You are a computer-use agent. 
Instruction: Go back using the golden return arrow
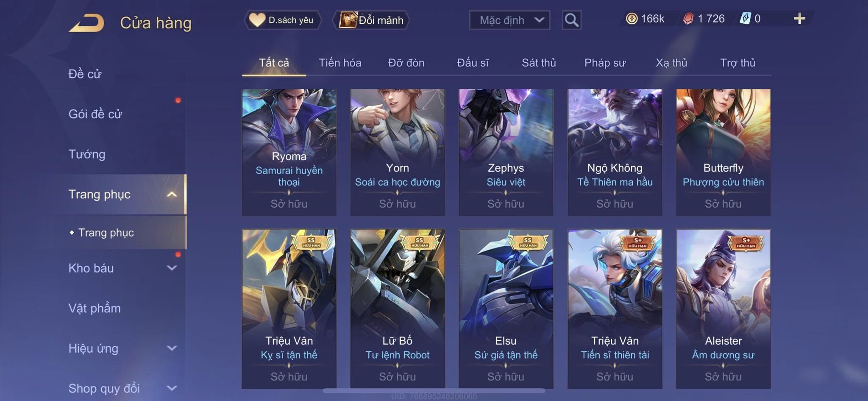[86, 22]
